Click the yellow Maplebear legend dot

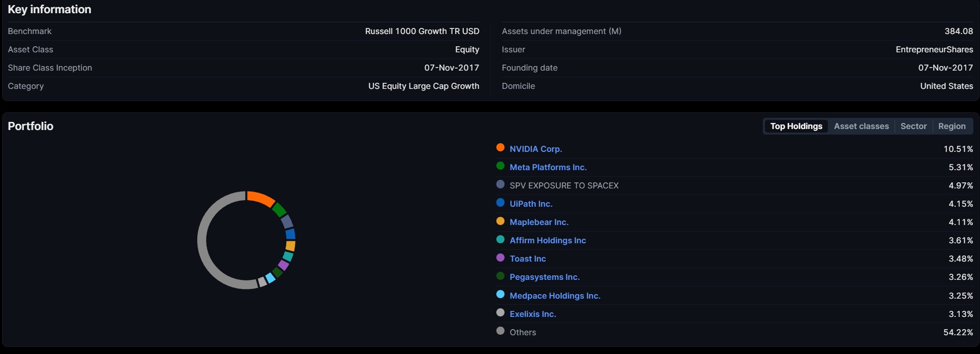tap(500, 221)
